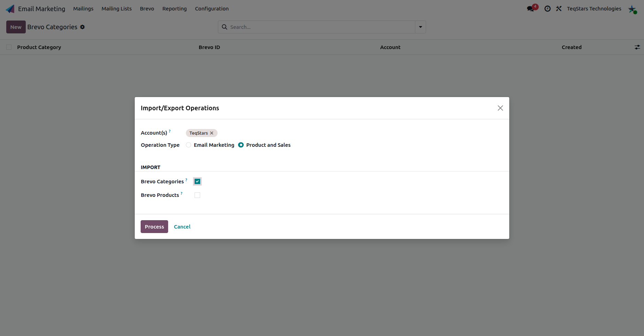Click the Cancel button

[182, 226]
